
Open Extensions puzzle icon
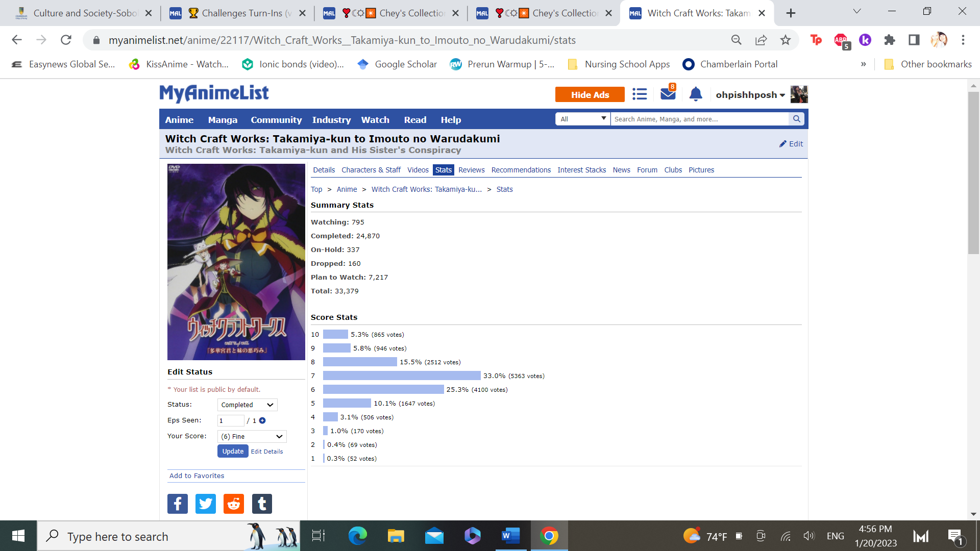(x=890, y=40)
